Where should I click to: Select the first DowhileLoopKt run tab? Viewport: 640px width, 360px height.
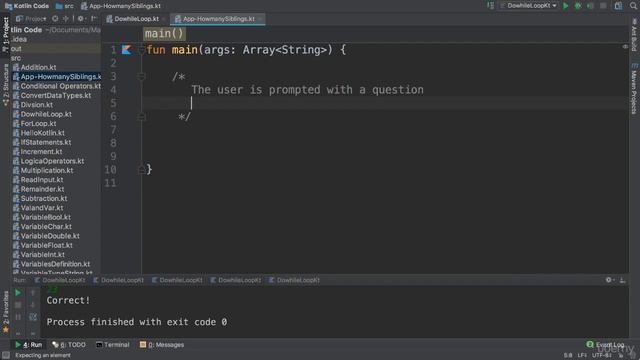(60, 280)
